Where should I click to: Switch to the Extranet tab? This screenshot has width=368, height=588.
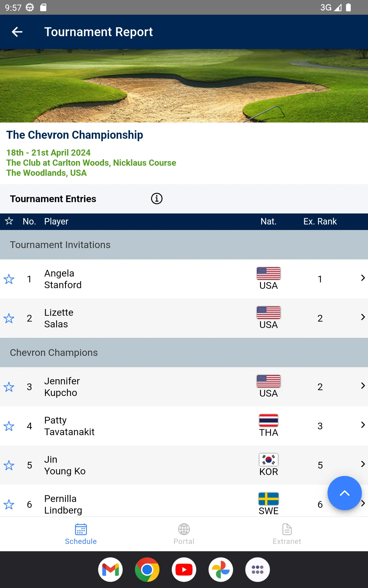click(287, 534)
